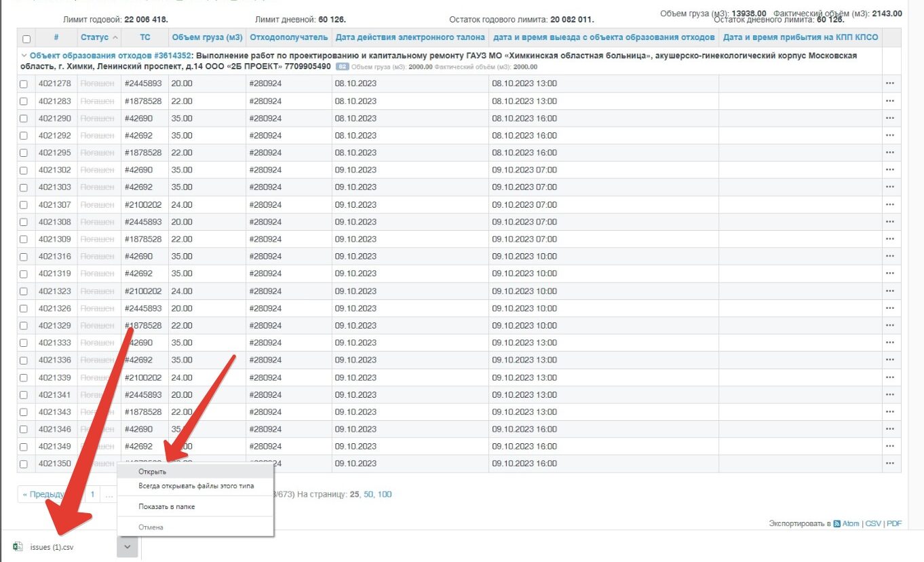Open row actions menu for ticket 4021278
The height and width of the screenshot is (562, 924).
click(x=890, y=83)
